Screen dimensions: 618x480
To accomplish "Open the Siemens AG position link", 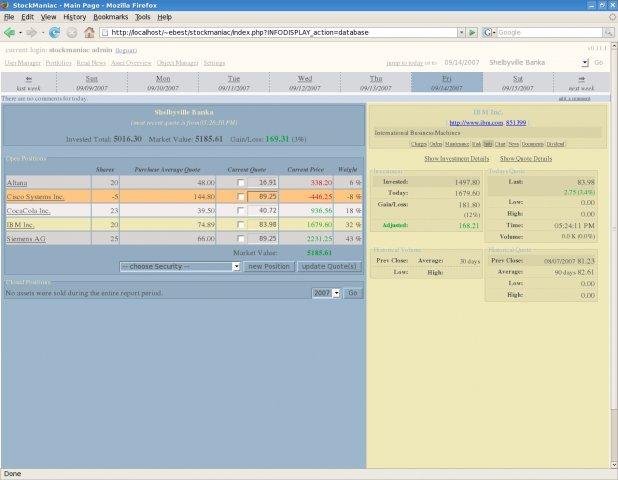I will (x=26, y=239).
